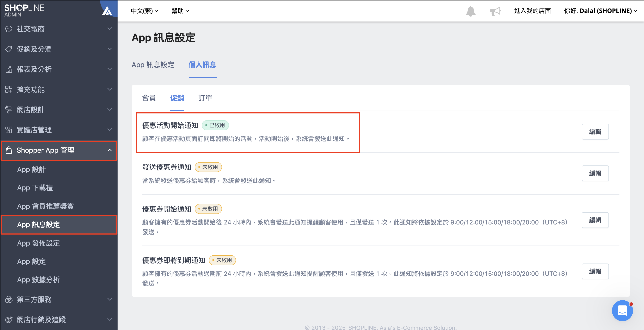Screen dimensions: 644x330
Task: Click 未啟用 badge beside 發送優惠券通知
Action: pyautogui.click(x=208, y=167)
